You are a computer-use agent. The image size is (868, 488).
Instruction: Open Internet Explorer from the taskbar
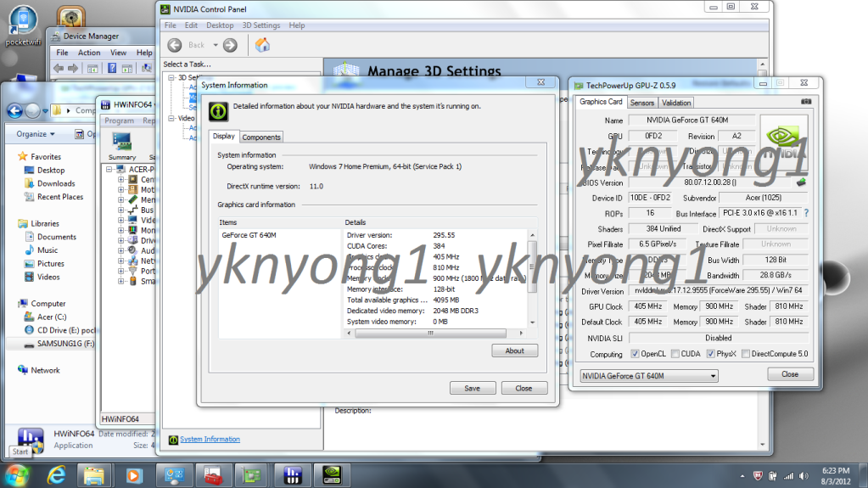56,474
